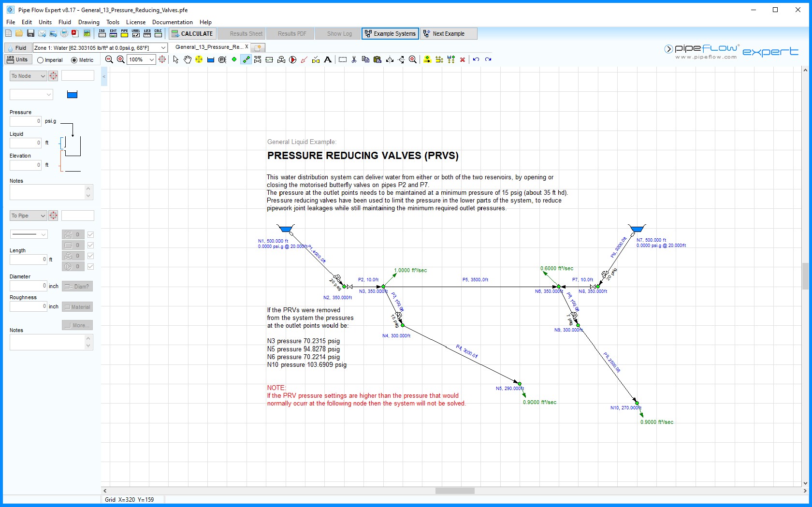This screenshot has width=812, height=507.
Task: Select the red pump tool
Action: click(293, 59)
